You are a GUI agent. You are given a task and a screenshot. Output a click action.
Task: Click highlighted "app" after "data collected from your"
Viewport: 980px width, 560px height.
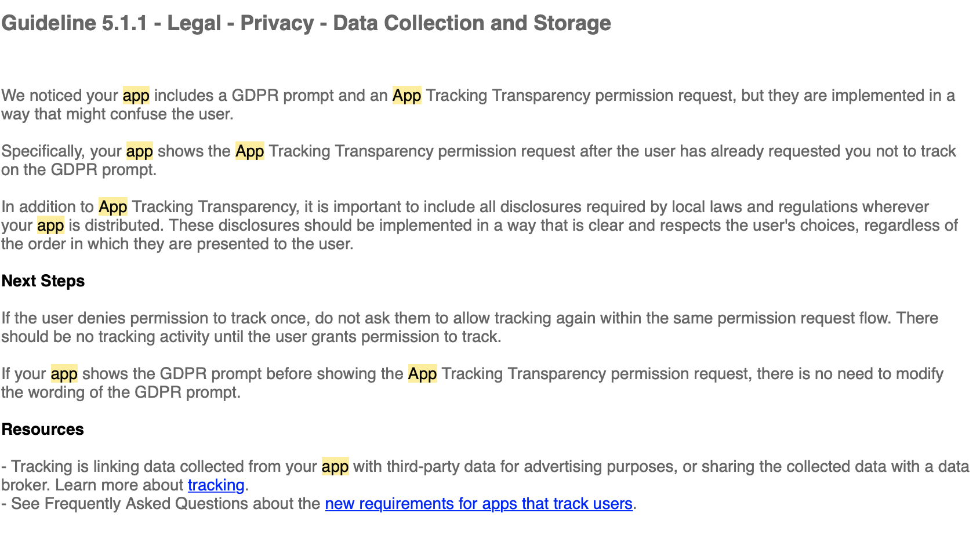pyautogui.click(x=335, y=467)
